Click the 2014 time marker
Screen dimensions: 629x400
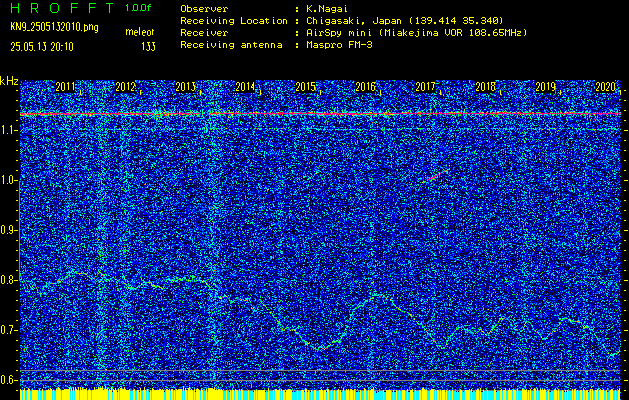pyautogui.click(x=245, y=87)
